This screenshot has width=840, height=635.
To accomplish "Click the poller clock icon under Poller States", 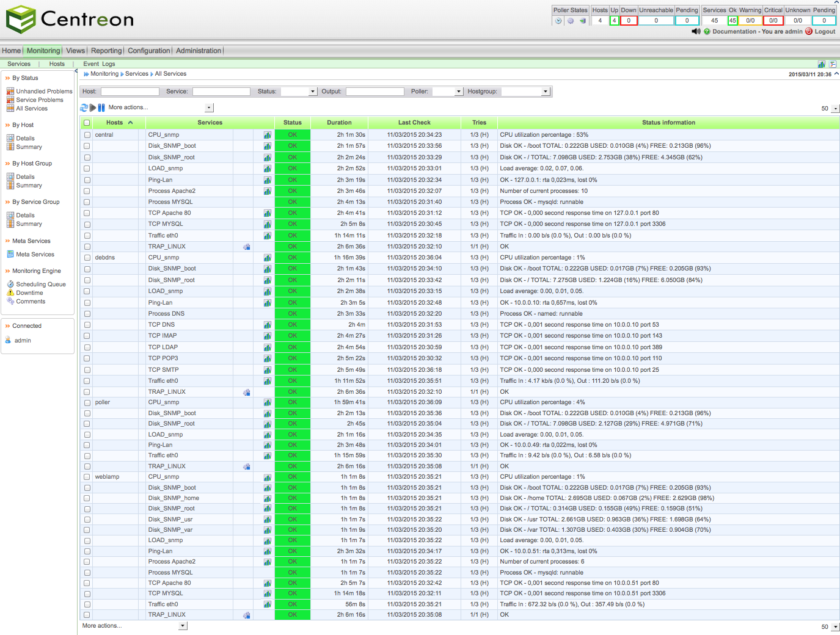I will 558,21.
